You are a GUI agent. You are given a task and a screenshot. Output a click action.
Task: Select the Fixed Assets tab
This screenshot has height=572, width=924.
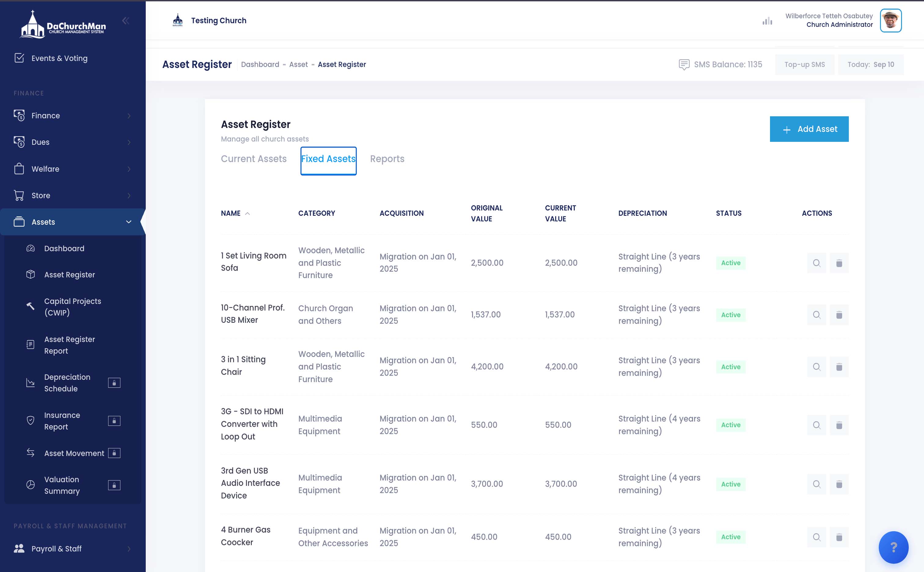(x=328, y=161)
